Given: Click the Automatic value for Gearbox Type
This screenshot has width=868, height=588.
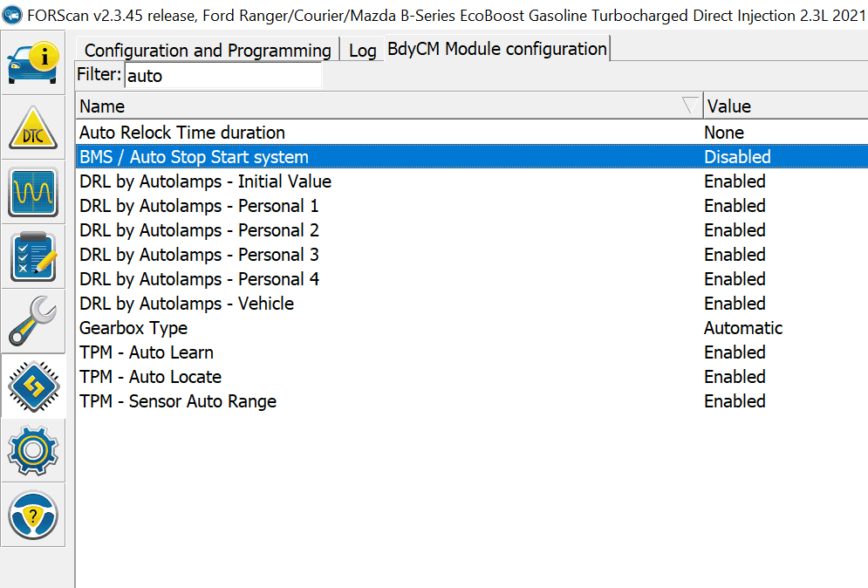Looking at the screenshot, I should click(743, 327).
